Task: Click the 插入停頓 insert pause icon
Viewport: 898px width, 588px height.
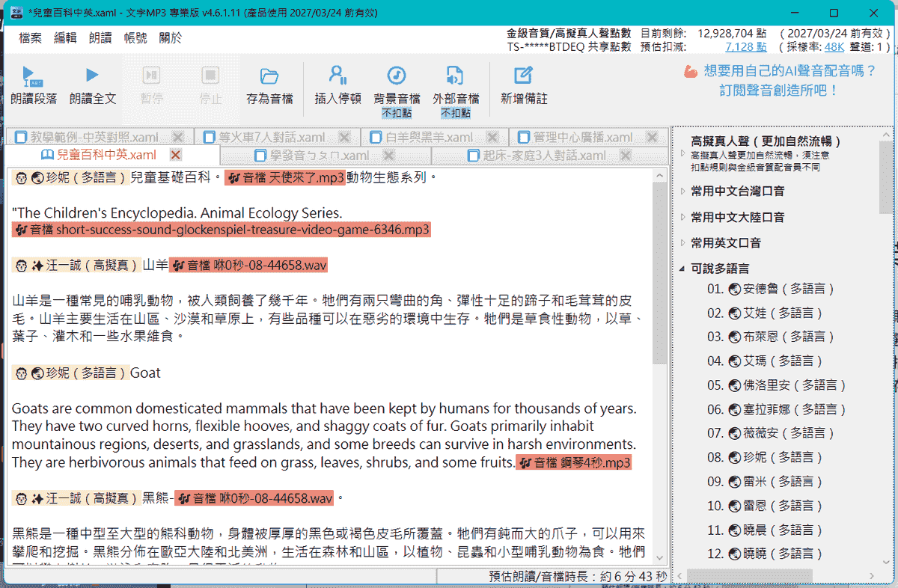Action: coord(337,76)
